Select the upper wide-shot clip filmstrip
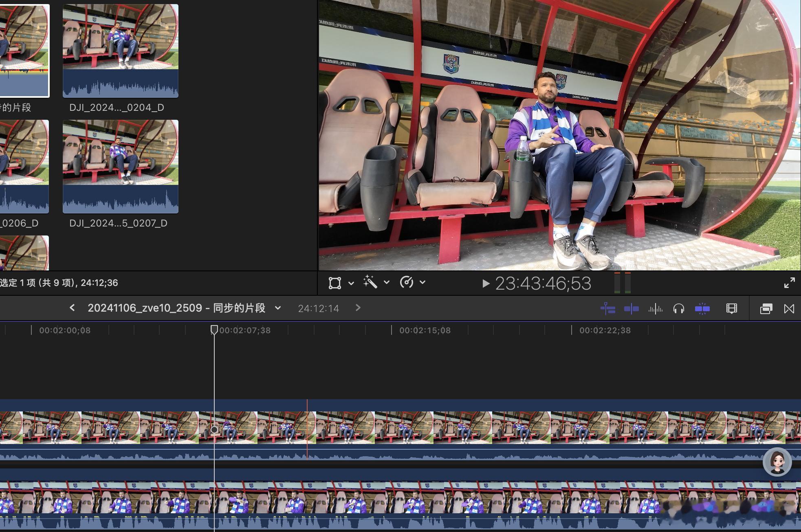This screenshot has height=532, width=801. [400, 427]
